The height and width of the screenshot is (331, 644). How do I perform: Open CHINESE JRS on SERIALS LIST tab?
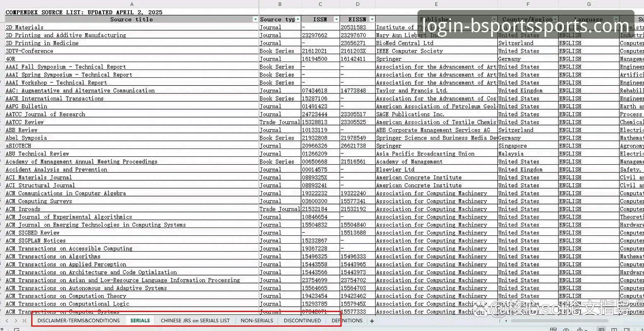(x=195, y=321)
